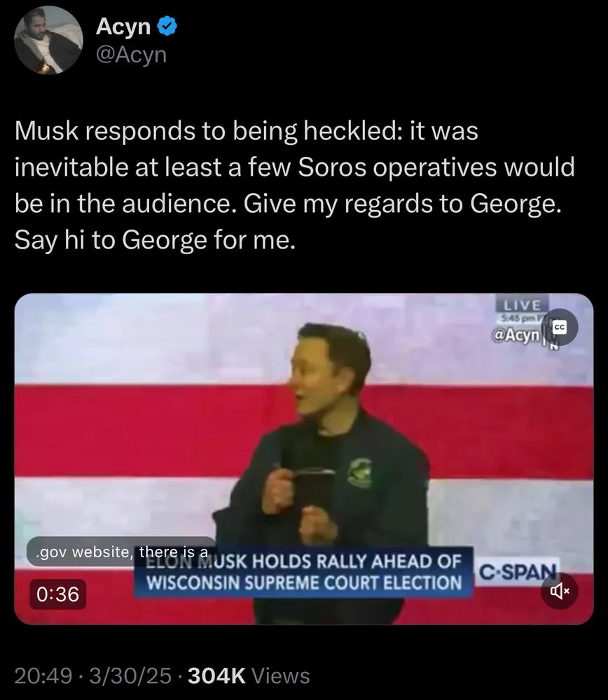Viewport: 608px width, 700px height.
Task: Click the @Acyn watermark in video
Action: [x=516, y=335]
